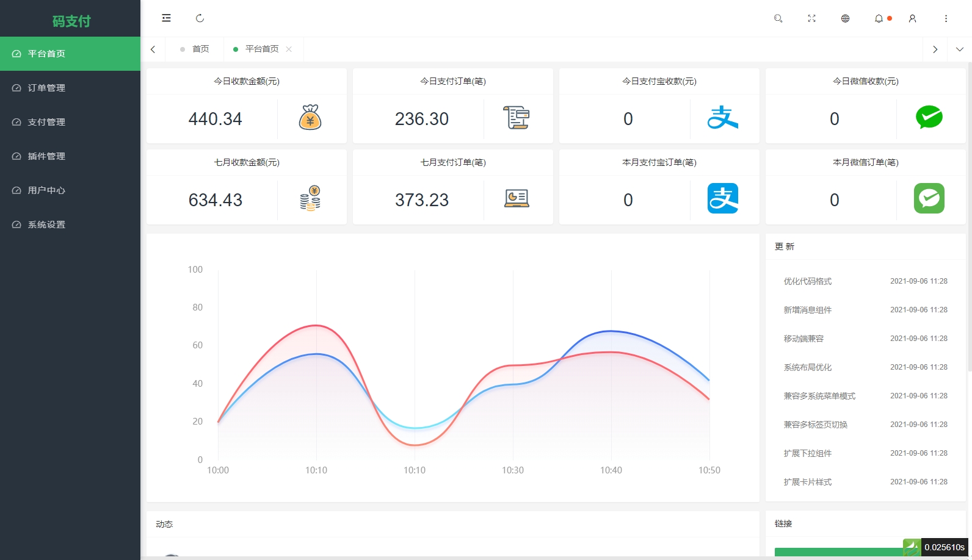Switch to the 首页 tab
Viewport: 972px width, 560px height.
click(200, 49)
